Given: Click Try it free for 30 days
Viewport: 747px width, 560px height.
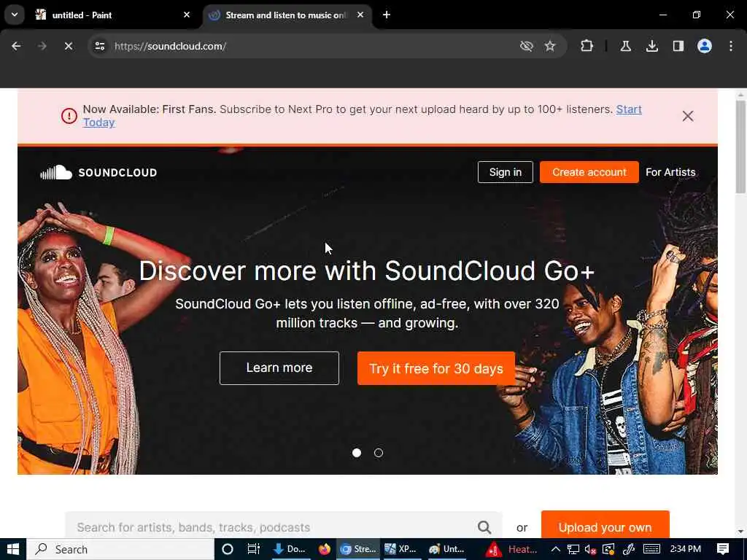Looking at the screenshot, I should tap(436, 368).
